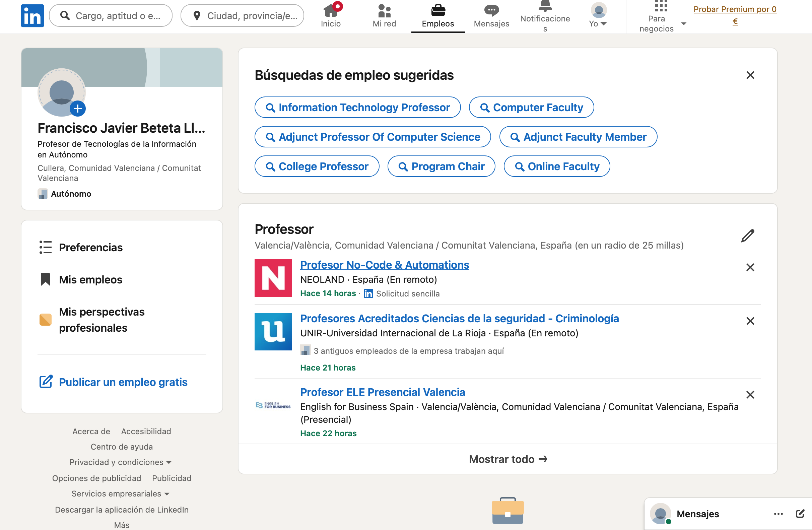
Task: Click the LinkedIn logo
Action: click(32, 15)
